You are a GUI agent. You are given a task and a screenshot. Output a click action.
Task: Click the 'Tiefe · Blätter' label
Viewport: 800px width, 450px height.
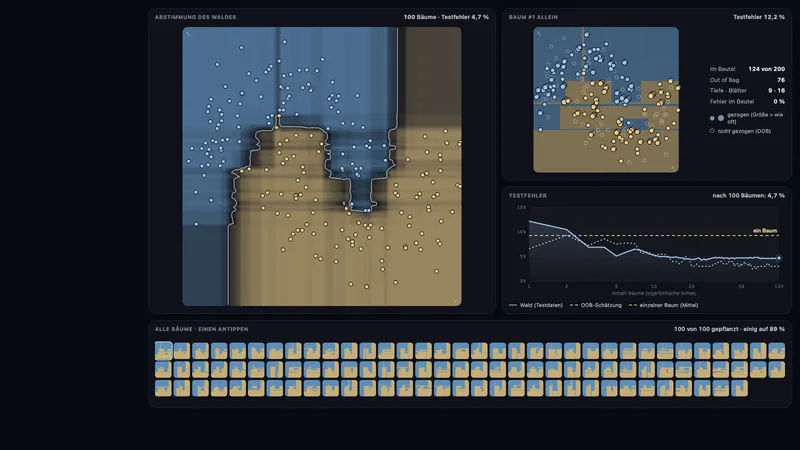728,90
